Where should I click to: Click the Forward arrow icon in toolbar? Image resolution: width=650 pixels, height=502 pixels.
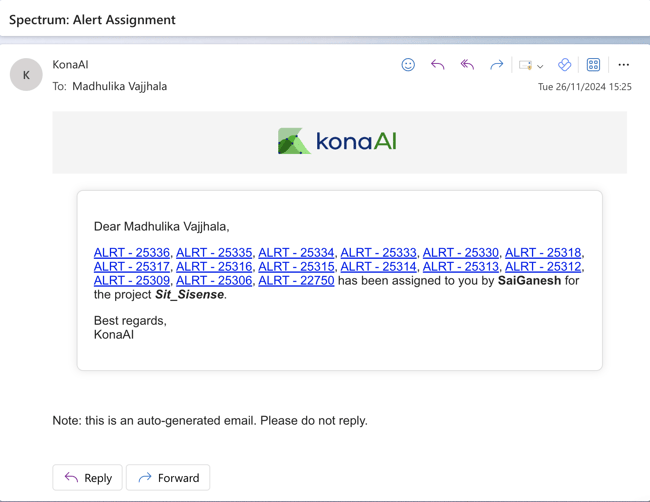click(x=496, y=65)
